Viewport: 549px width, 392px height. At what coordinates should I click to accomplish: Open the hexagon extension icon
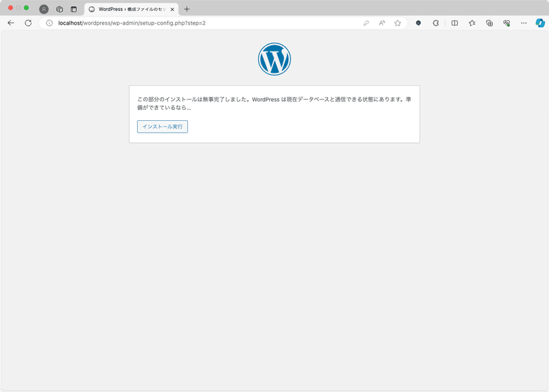tap(419, 23)
